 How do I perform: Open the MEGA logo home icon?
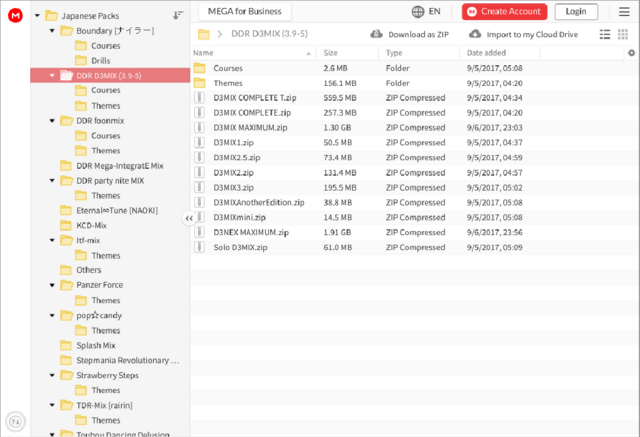15,16
